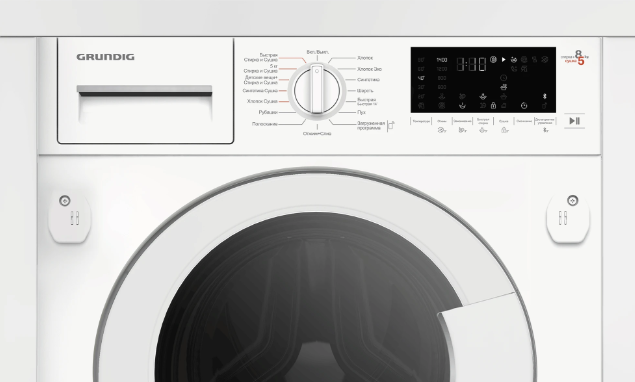Select the Рубашки shirts program label
This screenshot has width=635, height=382.
(x=268, y=112)
